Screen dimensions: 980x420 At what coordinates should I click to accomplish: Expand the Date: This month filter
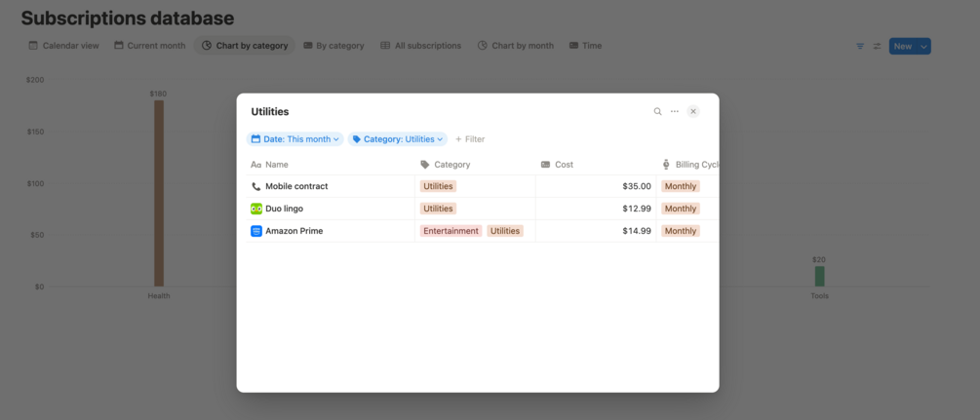(x=295, y=139)
